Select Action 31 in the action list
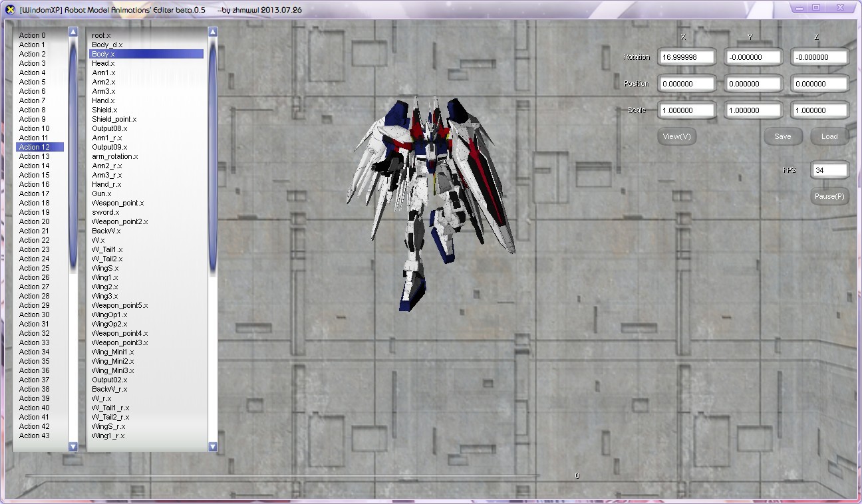The image size is (862, 504). pyautogui.click(x=40, y=324)
